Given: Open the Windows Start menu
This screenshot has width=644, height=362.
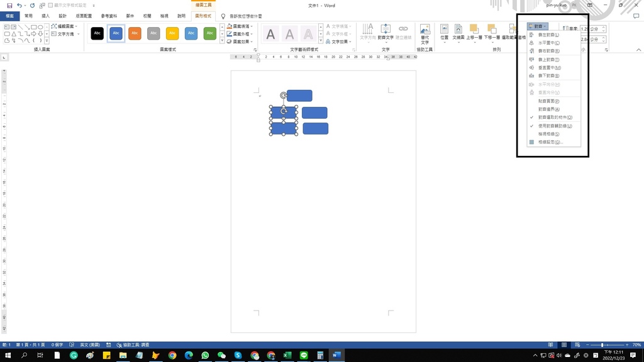Looking at the screenshot, I should pos(8,355).
